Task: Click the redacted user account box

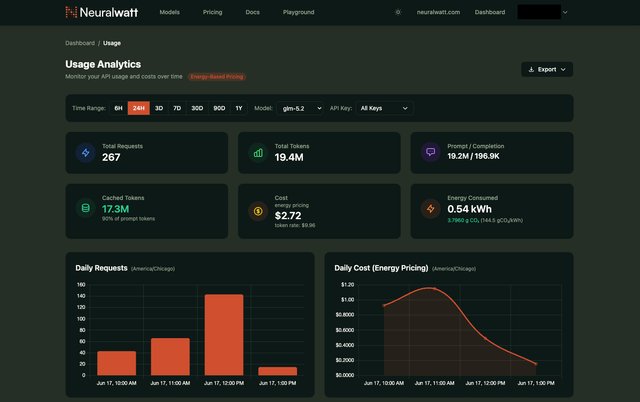Action: pyautogui.click(x=539, y=12)
